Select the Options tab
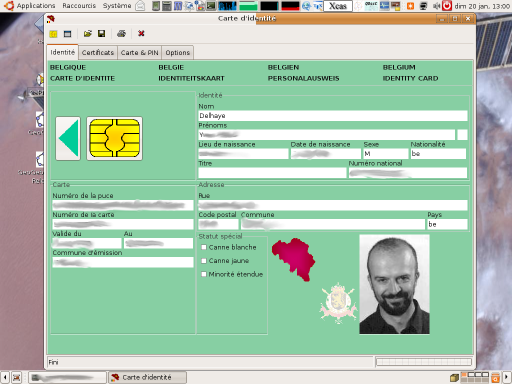Image resolution: width=512 pixels, height=384 pixels. pos(178,53)
